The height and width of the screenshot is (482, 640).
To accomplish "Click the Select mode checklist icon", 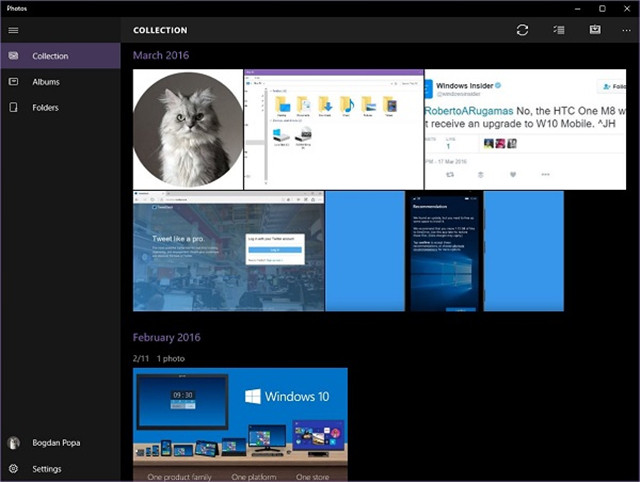I will [559, 30].
